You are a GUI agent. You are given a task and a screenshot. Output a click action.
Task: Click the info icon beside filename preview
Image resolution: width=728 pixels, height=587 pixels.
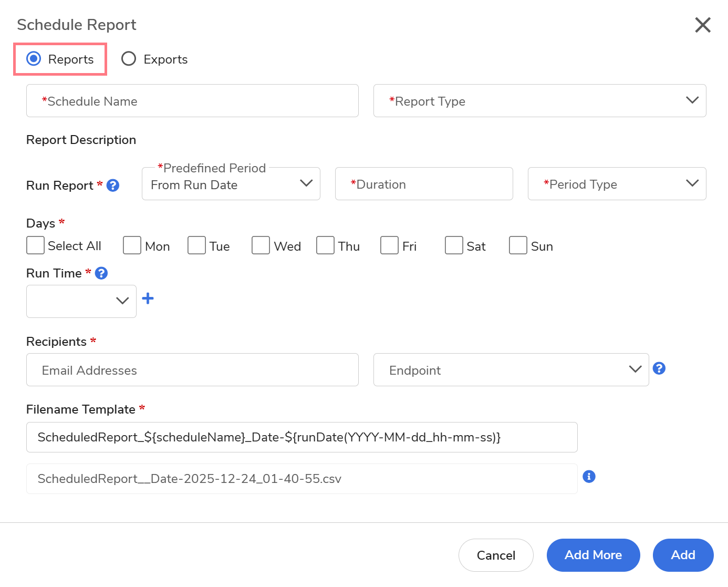pos(589,477)
